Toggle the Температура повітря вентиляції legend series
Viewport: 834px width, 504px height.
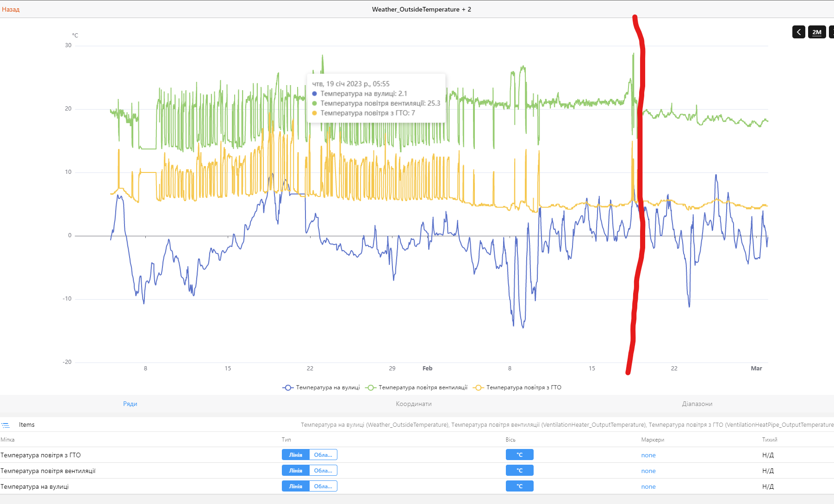coord(417,387)
